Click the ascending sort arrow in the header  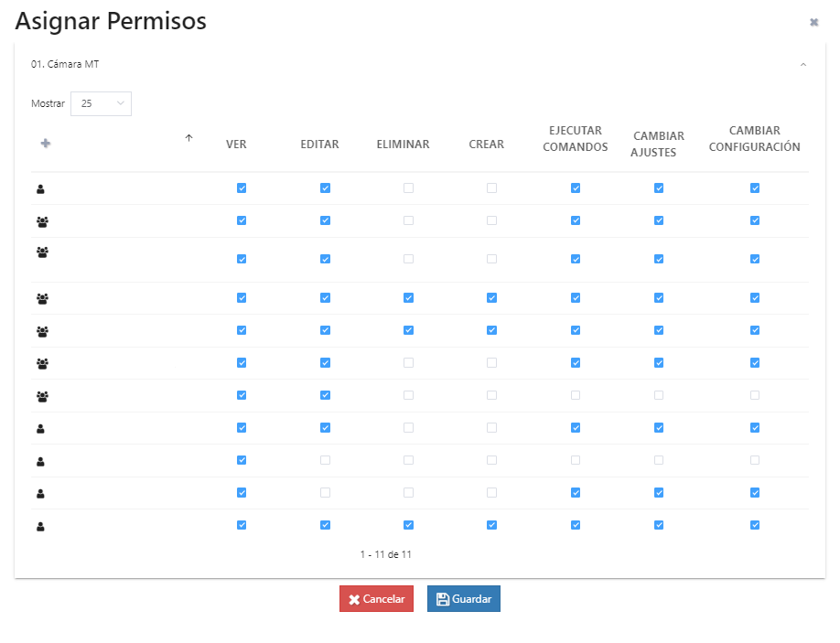189,138
